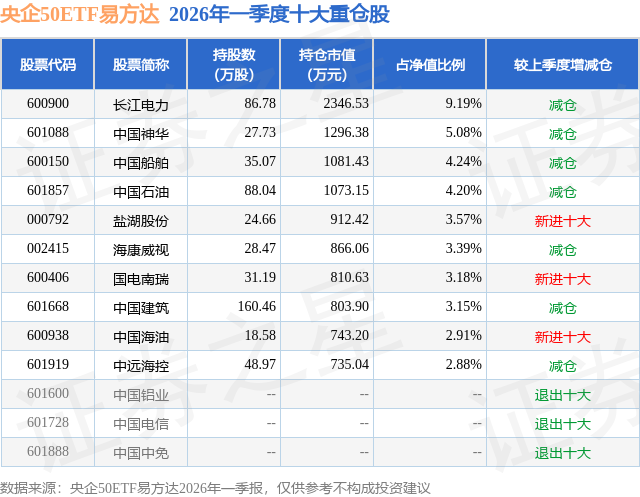Click the share count 48.97
The height and width of the screenshot is (497, 640).
coord(260,364)
